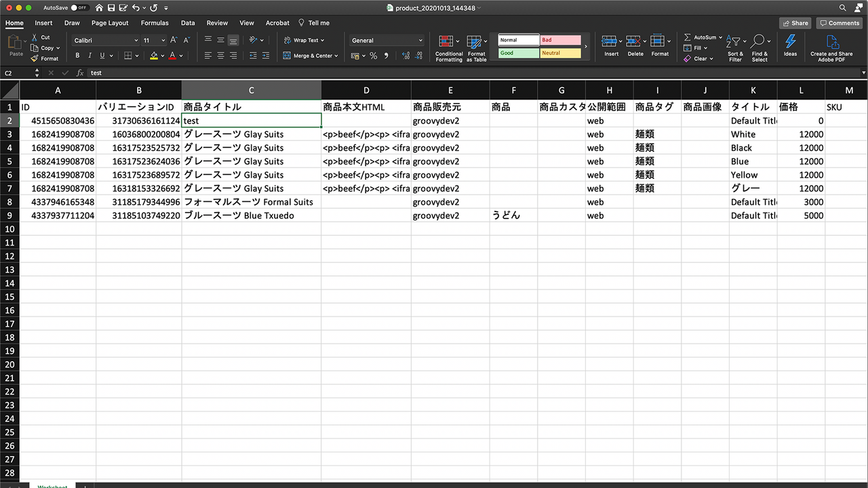Open Conditional Formatting menu
This screenshot has height=488, width=868.
448,48
